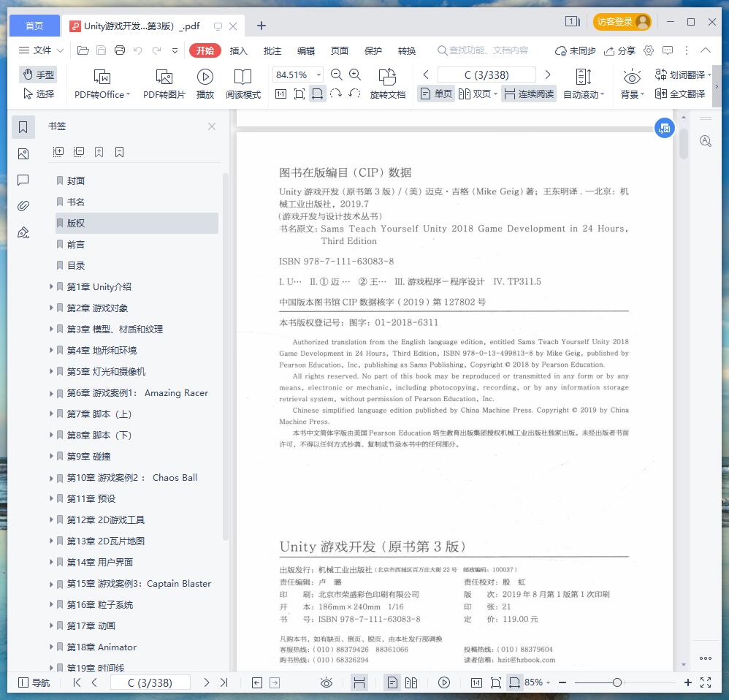729x700 pixels.
Task: Enter fullscreen mode from the status bar
Action: click(x=706, y=682)
